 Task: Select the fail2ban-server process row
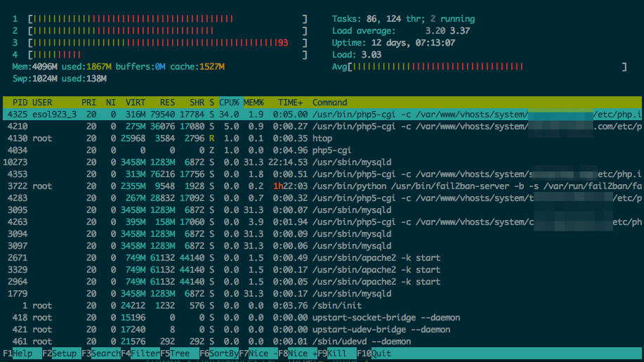322,186
